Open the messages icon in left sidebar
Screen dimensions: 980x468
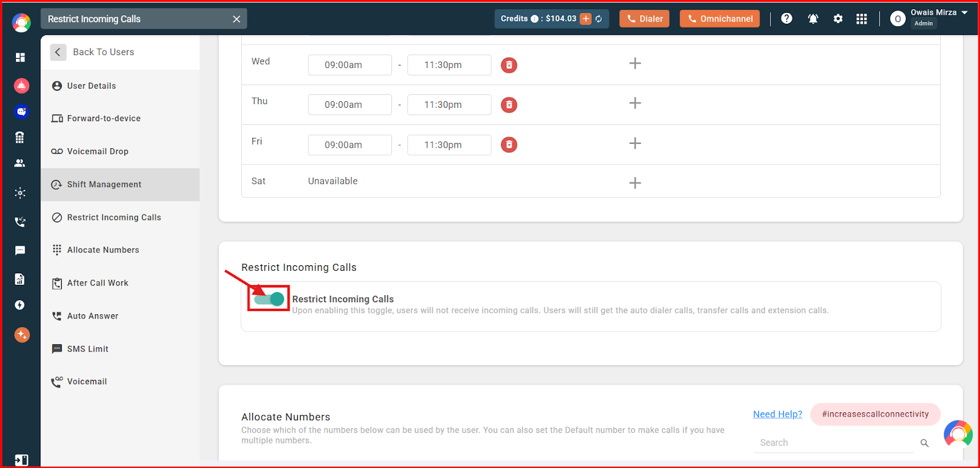[20, 251]
